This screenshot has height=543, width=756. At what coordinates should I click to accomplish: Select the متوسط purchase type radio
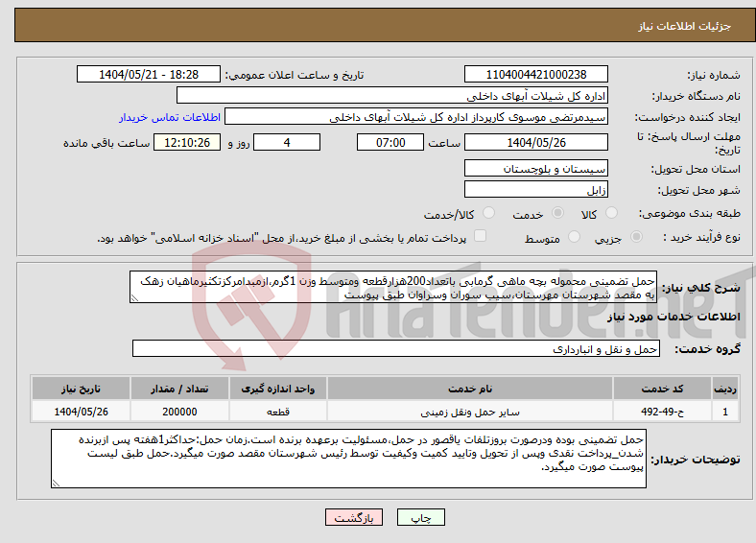574,236
